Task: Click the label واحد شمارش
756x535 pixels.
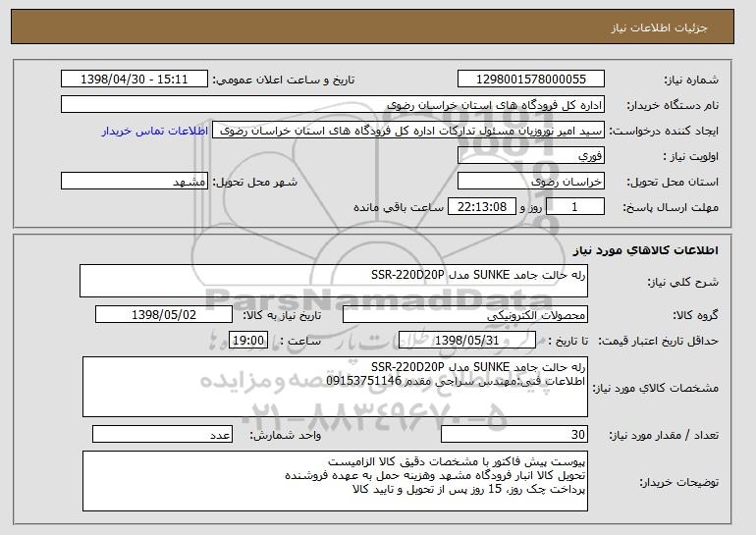Action: click(x=286, y=435)
